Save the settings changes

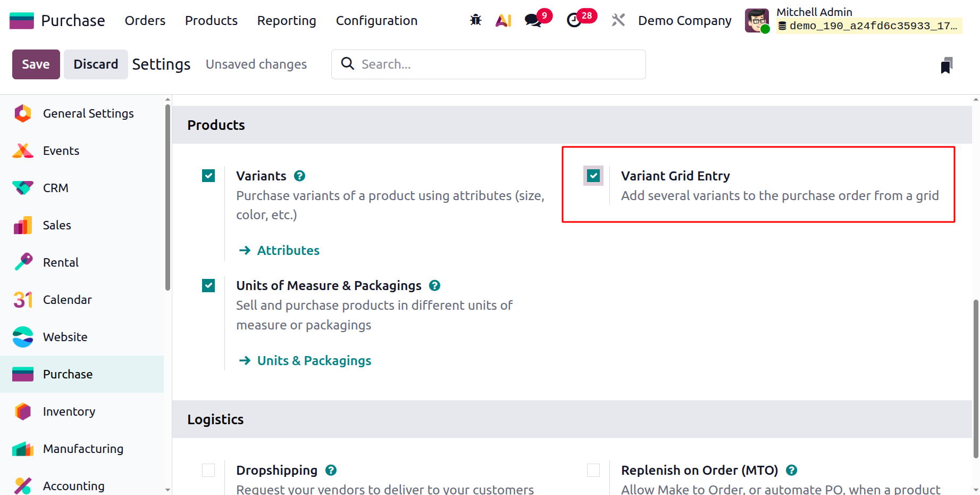coord(36,64)
